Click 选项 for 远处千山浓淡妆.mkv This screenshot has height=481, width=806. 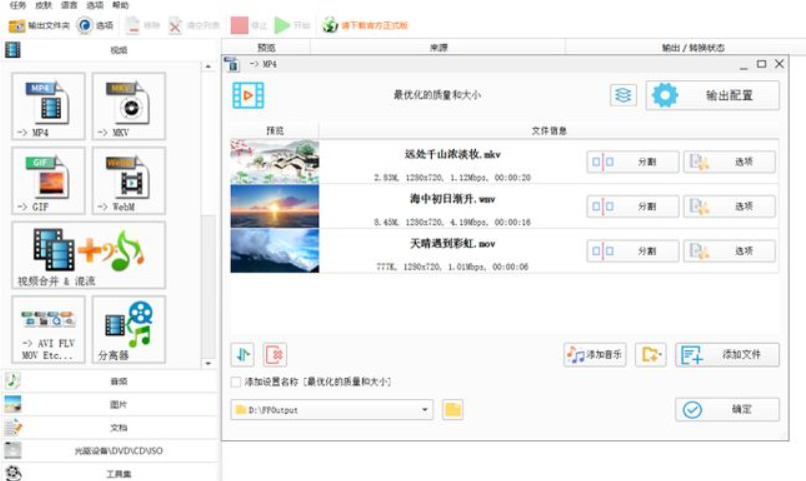(729, 162)
